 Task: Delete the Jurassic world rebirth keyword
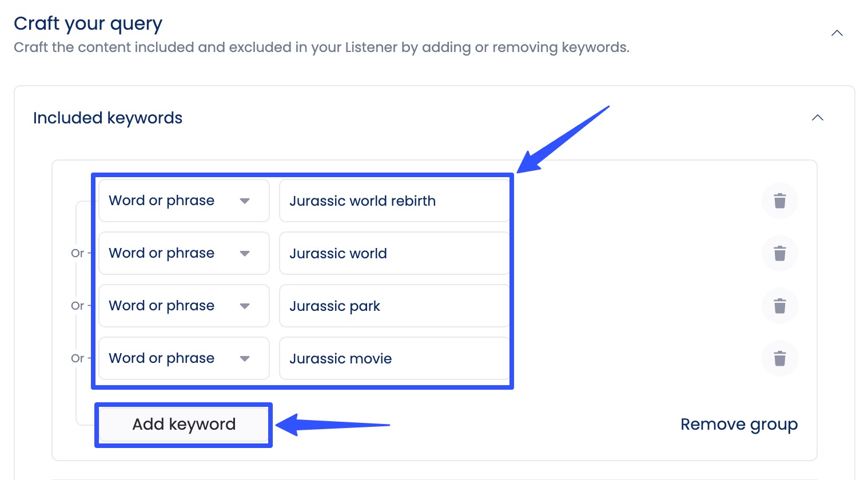(779, 201)
